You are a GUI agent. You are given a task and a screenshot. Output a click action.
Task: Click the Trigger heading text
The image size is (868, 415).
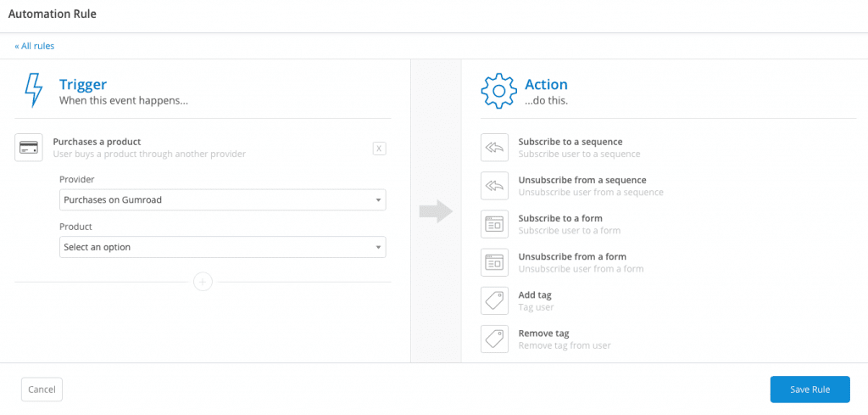click(83, 84)
